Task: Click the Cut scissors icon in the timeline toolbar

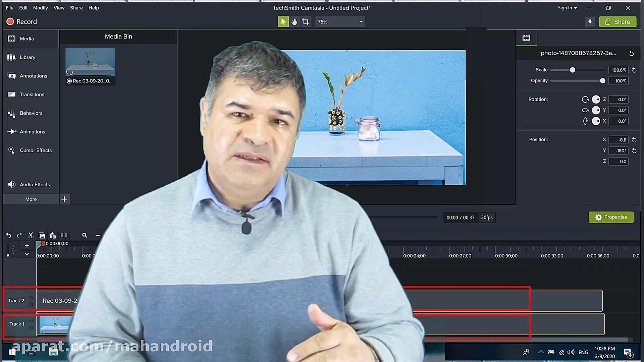Action: tap(31, 235)
